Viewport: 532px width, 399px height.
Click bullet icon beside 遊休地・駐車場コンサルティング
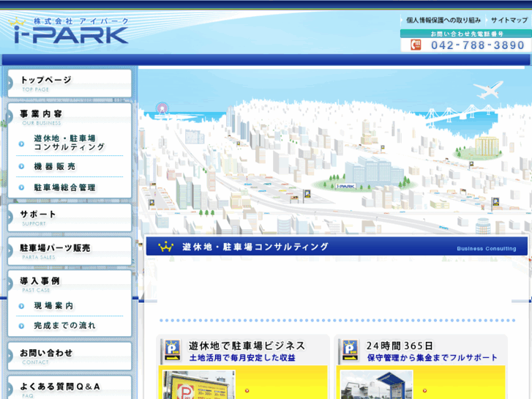[x=21, y=143]
